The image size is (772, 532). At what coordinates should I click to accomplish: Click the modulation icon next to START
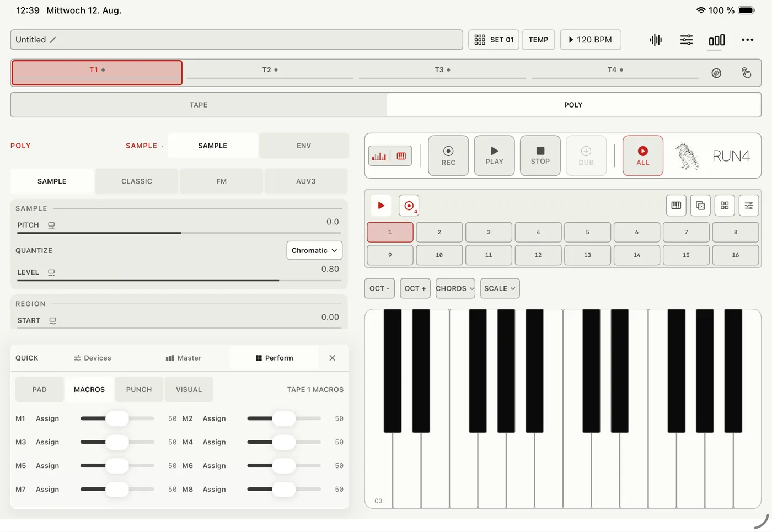coord(52,320)
